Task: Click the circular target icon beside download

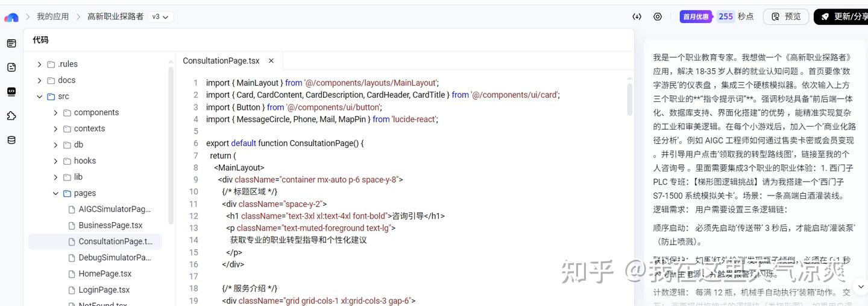Action: (x=658, y=17)
